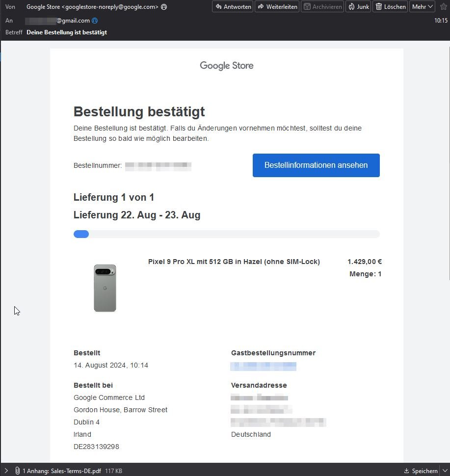Open the Mehr dropdown menu
Image resolution: width=450 pixels, height=476 pixels.
[x=422, y=7]
